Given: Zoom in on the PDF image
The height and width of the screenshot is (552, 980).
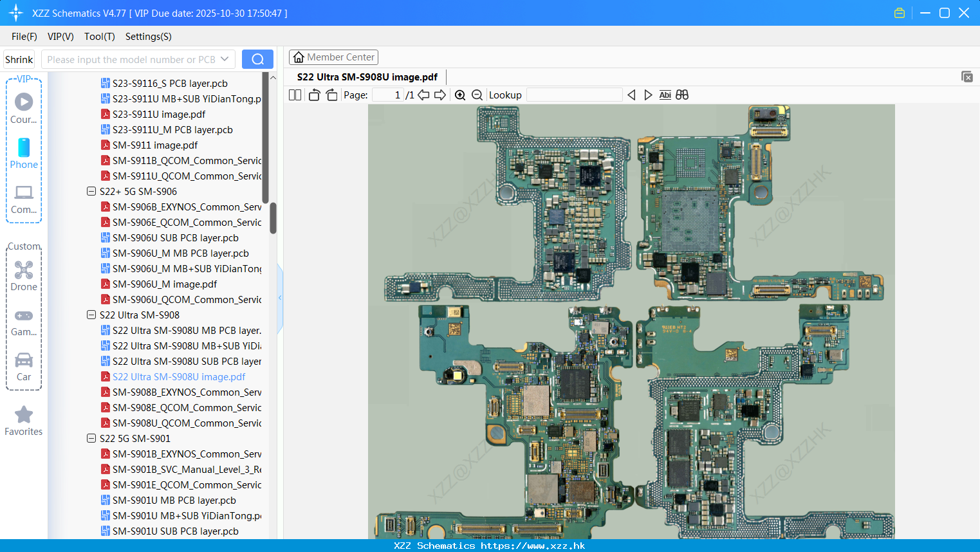Looking at the screenshot, I should coord(460,95).
